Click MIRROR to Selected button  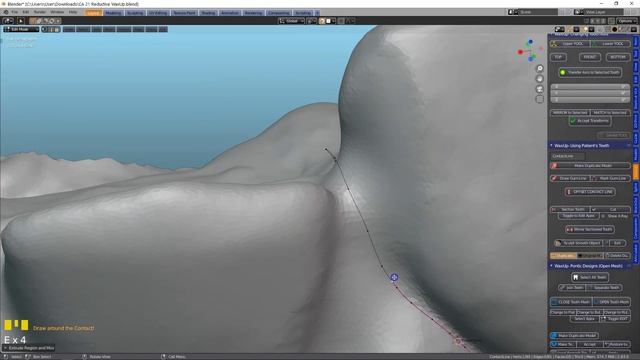(570, 113)
